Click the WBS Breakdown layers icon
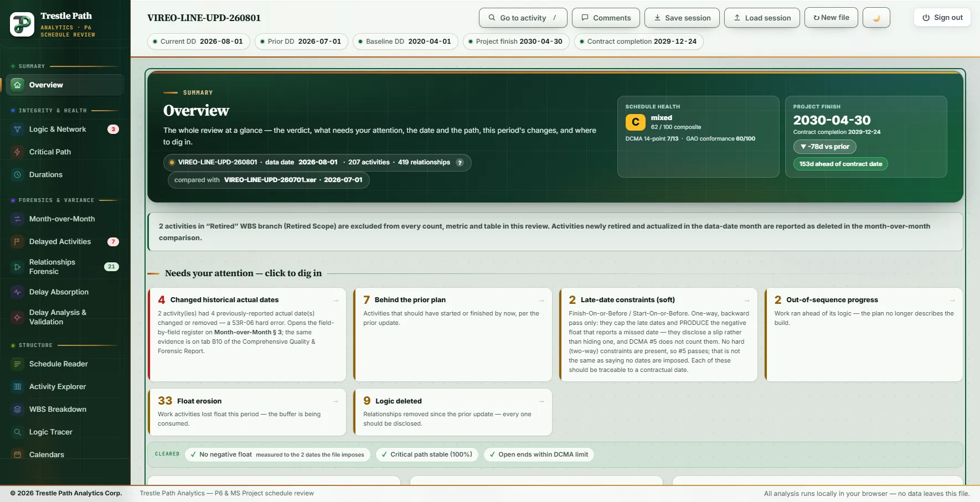 (17, 409)
